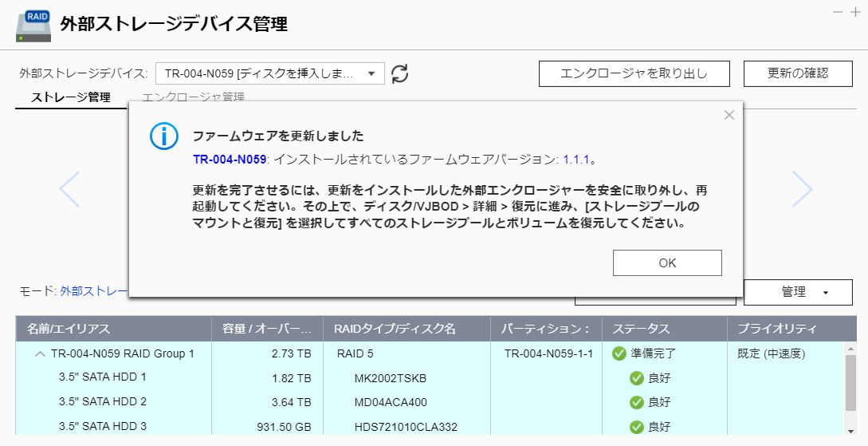Click the 3.64 TB capacity cell
The height and width of the screenshot is (446, 868).
pyautogui.click(x=291, y=402)
